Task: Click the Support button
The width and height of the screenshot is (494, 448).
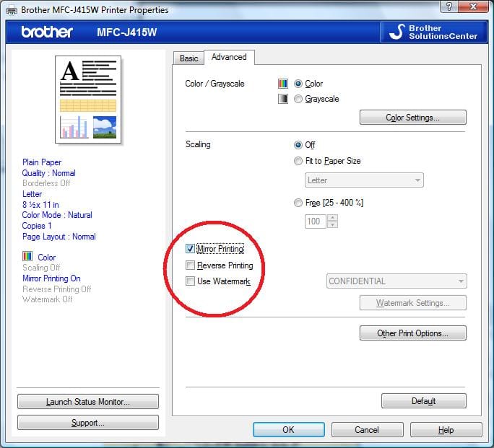Action: (88, 422)
